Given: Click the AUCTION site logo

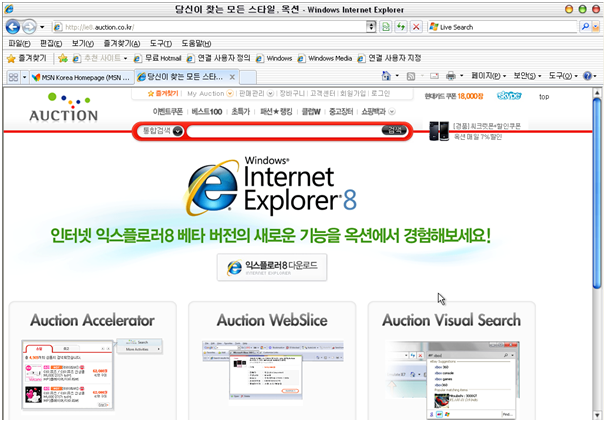Looking at the screenshot, I should (x=64, y=108).
